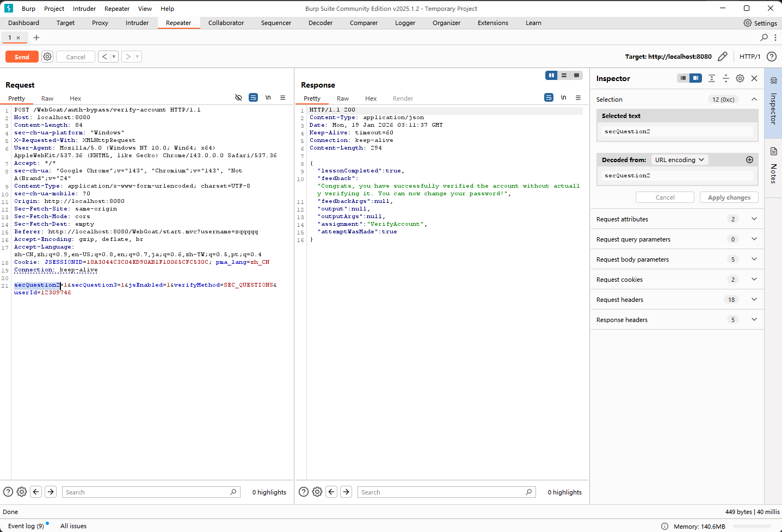Screen dimensions: 782x532
Task: Add a new Repeater tab with plus icon
Action: point(36,38)
